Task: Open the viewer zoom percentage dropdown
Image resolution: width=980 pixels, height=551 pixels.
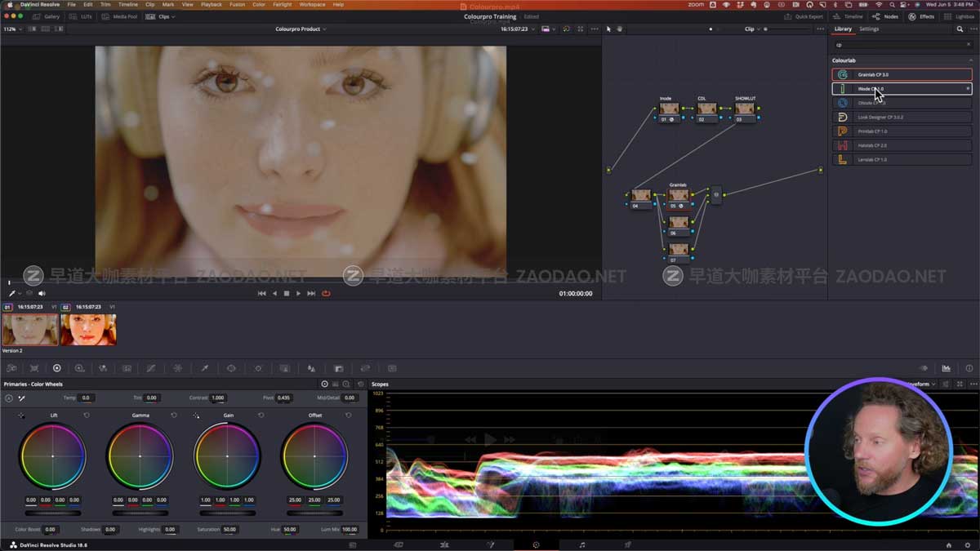Action: (x=12, y=29)
